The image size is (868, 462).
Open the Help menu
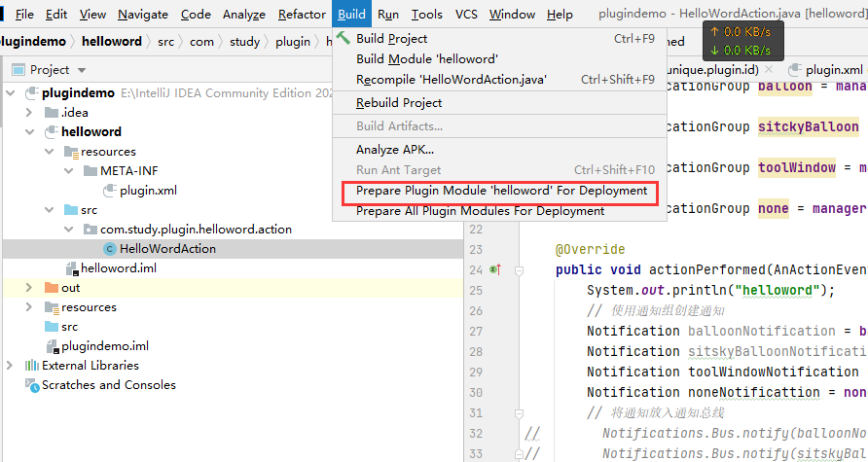pos(560,14)
